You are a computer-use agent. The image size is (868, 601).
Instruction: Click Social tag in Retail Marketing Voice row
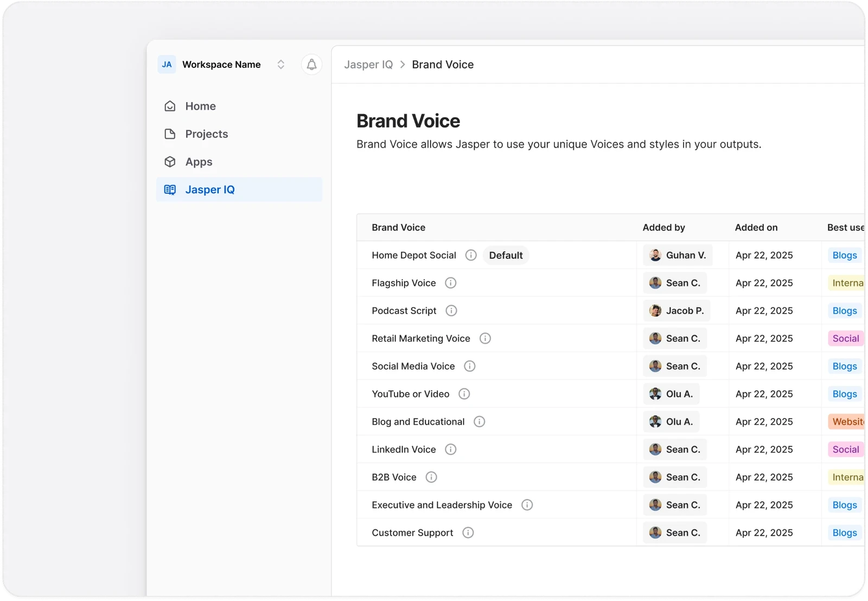(846, 338)
